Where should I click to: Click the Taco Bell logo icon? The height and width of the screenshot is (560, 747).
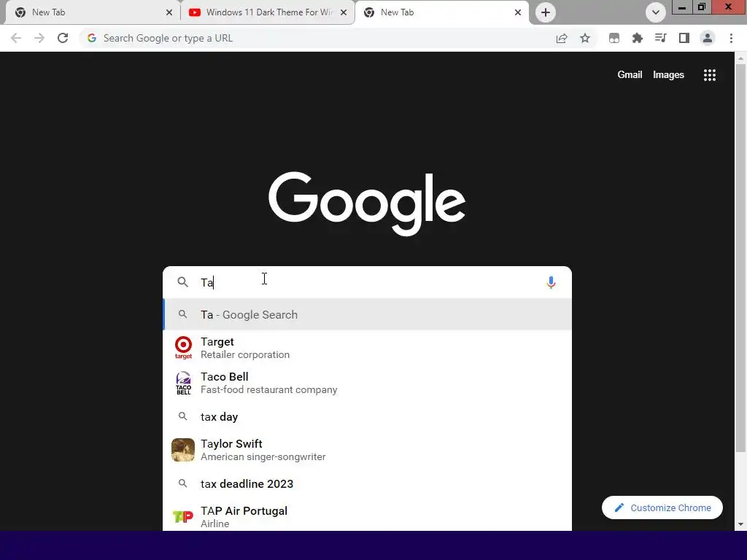(183, 383)
